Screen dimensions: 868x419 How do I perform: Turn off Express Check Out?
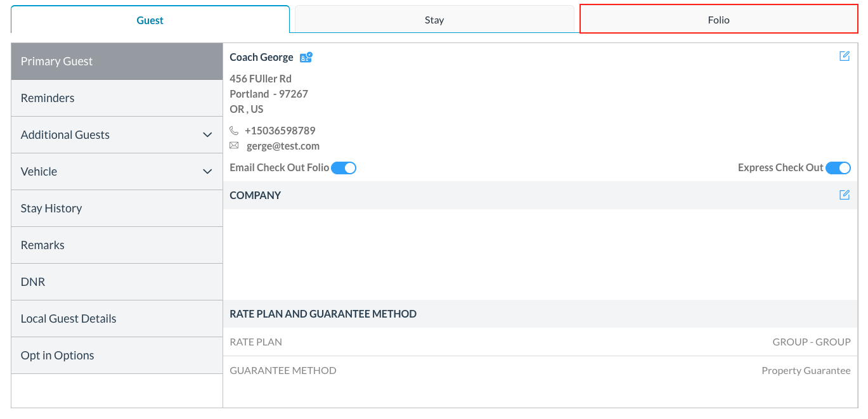click(x=838, y=167)
